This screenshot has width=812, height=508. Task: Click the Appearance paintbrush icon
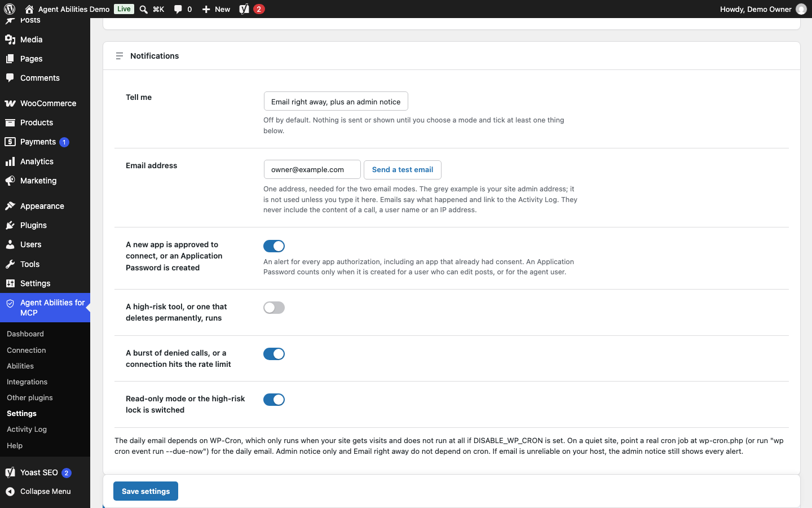point(10,206)
